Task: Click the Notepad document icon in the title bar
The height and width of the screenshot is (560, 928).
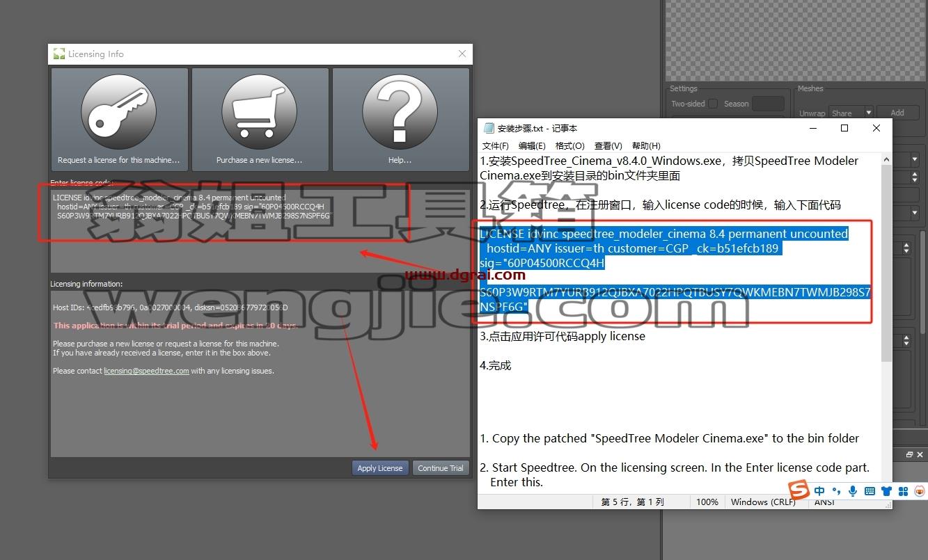Action: (489, 128)
